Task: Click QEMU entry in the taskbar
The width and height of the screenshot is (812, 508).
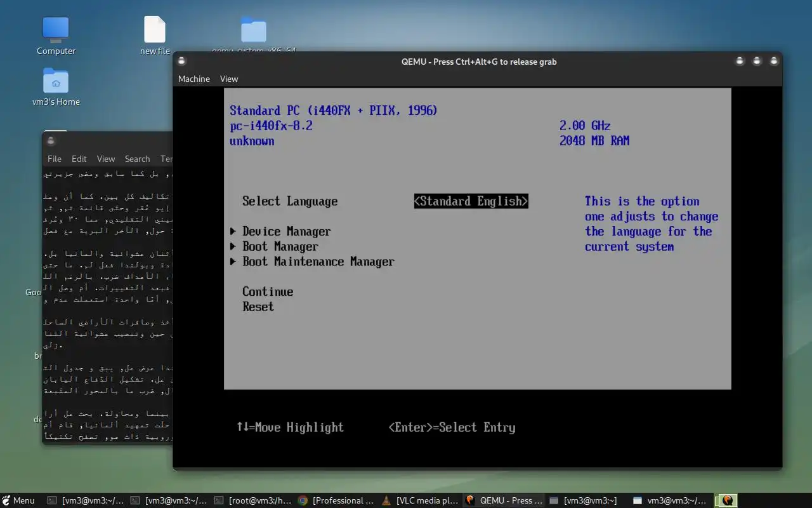Action: click(x=504, y=500)
